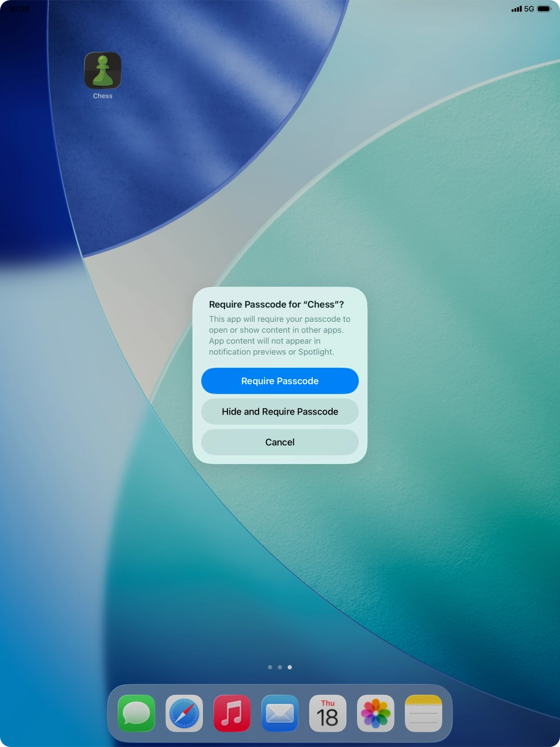
Task: Open Mail from the dock
Action: 280,713
